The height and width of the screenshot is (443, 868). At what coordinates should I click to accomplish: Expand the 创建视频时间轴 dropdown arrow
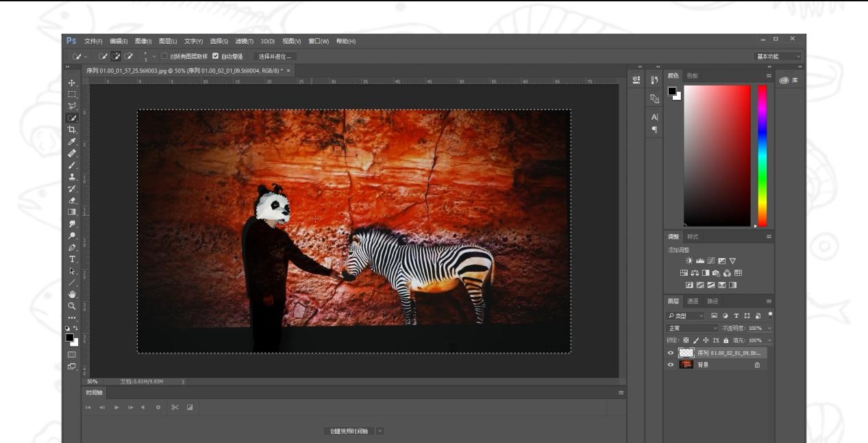[x=380, y=431]
